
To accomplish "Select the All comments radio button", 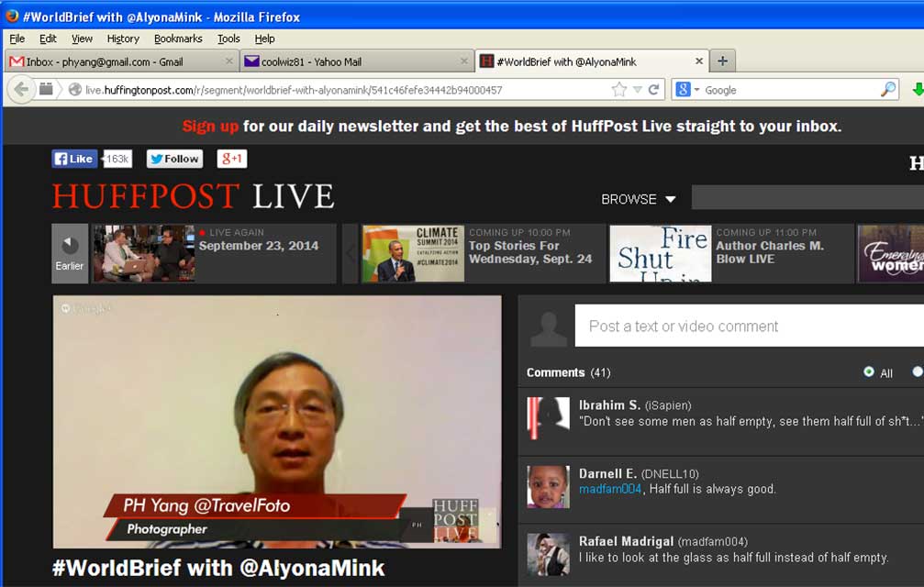I will click(x=869, y=371).
